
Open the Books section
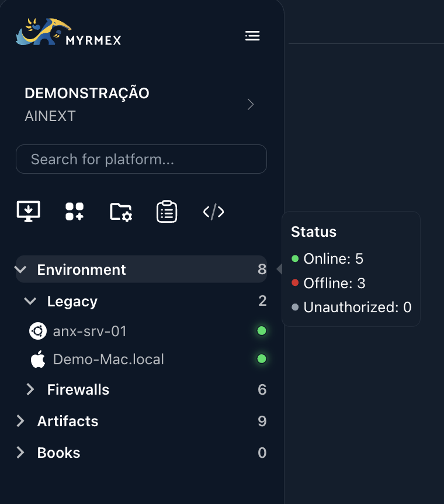[58, 453]
